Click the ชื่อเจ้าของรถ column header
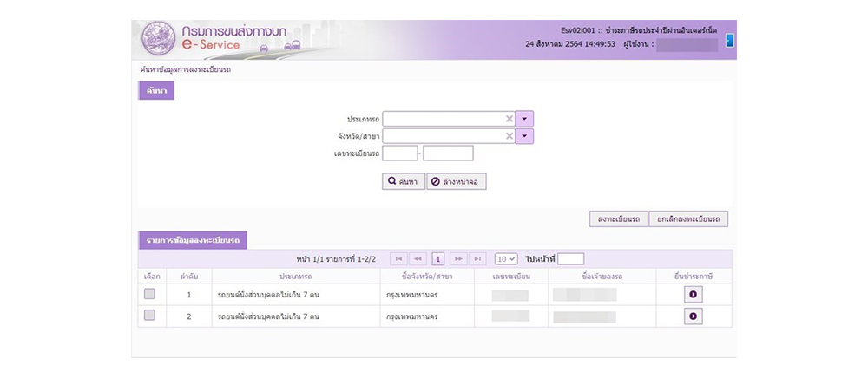868x378 pixels. pos(602,276)
